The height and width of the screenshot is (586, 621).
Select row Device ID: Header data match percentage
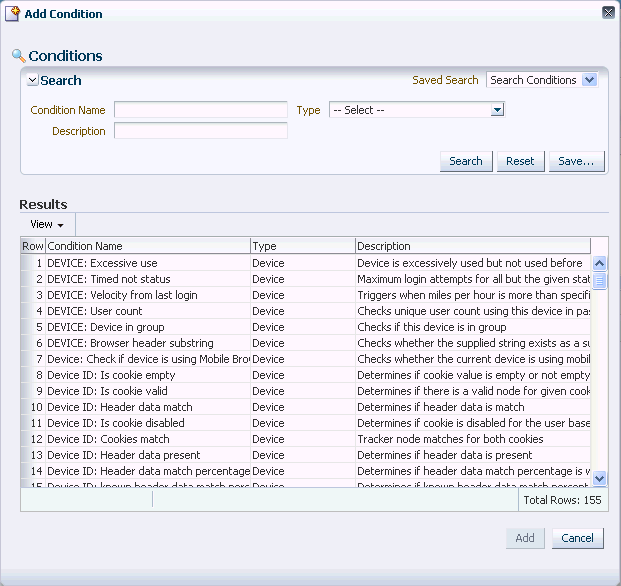coord(305,471)
